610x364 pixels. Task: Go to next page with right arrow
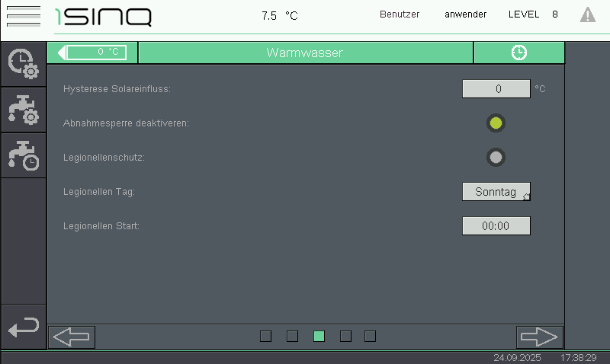coord(539,337)
